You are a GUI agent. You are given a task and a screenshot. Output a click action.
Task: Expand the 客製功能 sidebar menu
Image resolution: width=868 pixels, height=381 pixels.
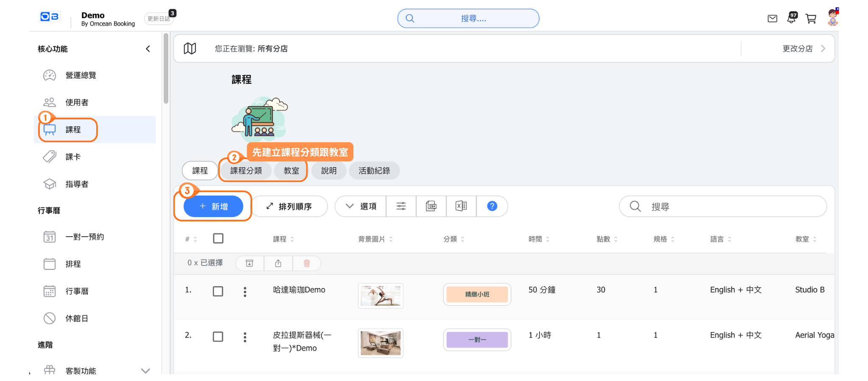(145, 371)
